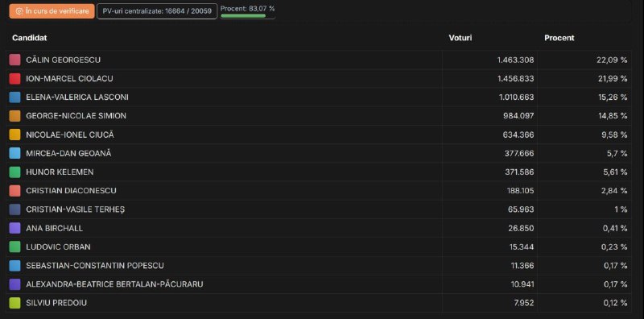644x319 pixels.
Task: Click the green Procent progress bar
Action: click(x=244, y=16)
